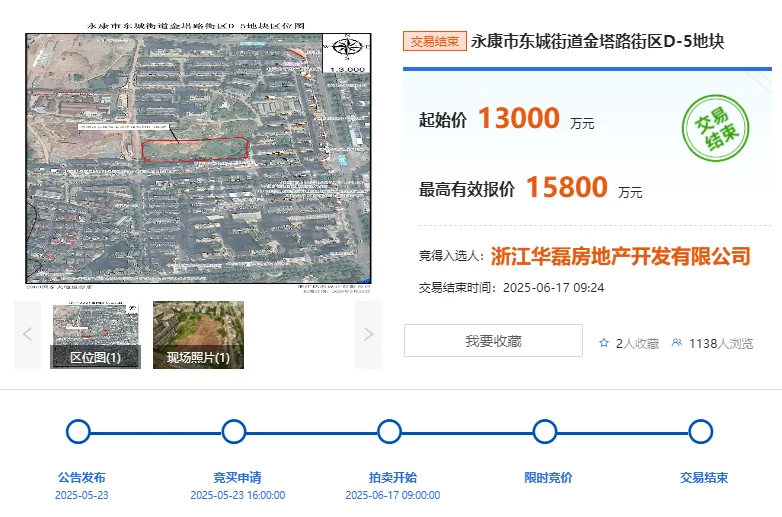Click the 1138人浏览 count text

(721, 344)
